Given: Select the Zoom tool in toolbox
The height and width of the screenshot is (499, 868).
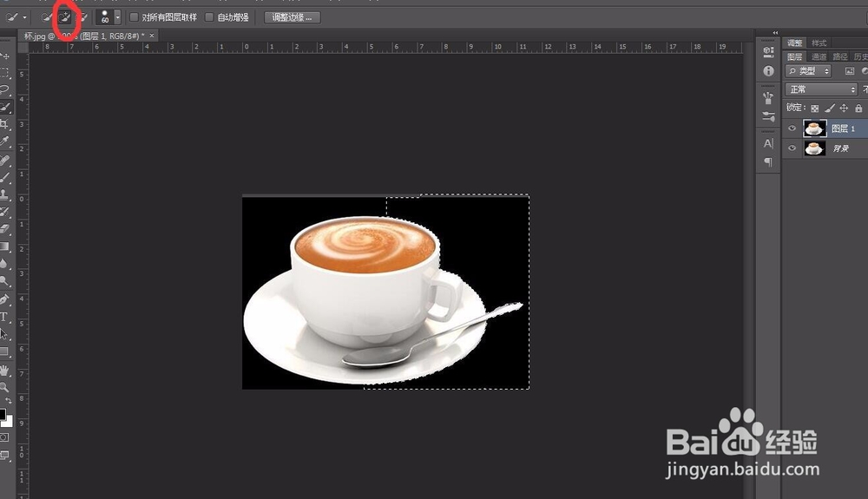Looking at the screenshot, I should coord(4,387).
